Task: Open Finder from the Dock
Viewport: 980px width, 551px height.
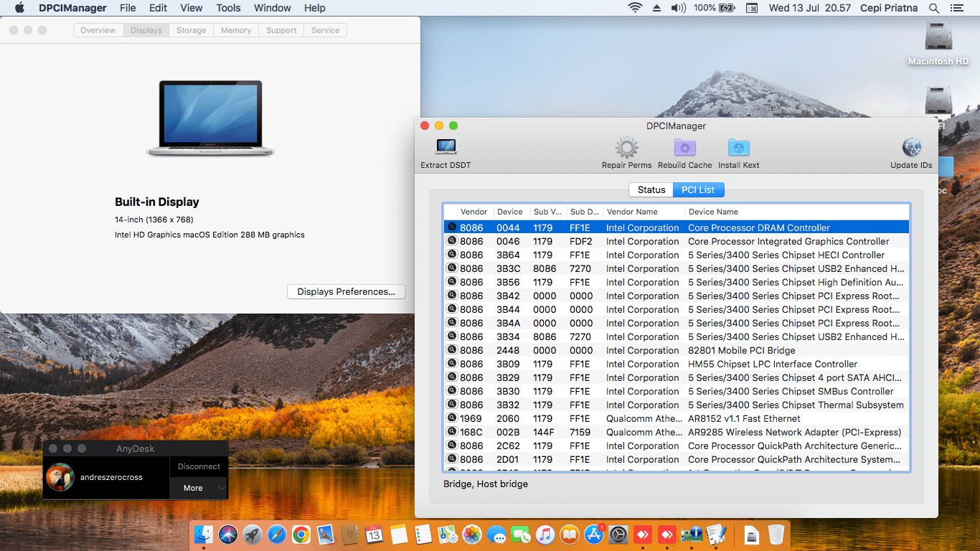Action: click(204, 534)
